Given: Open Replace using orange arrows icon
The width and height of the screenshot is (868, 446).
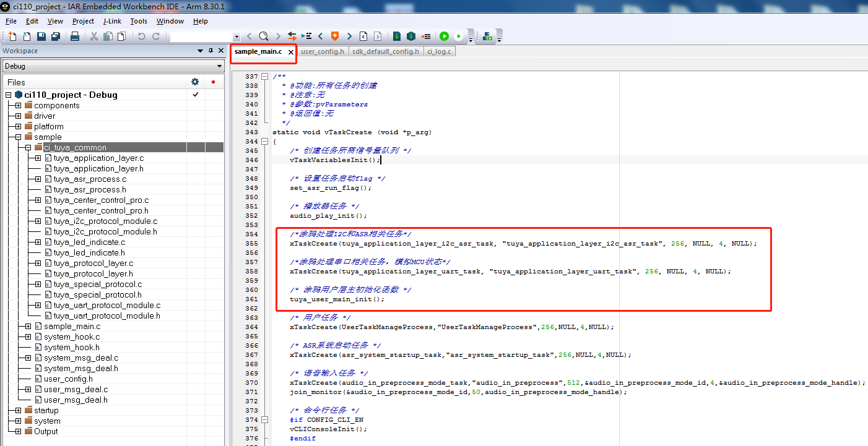Looking at the screenshot, I should tap(292, 36).
